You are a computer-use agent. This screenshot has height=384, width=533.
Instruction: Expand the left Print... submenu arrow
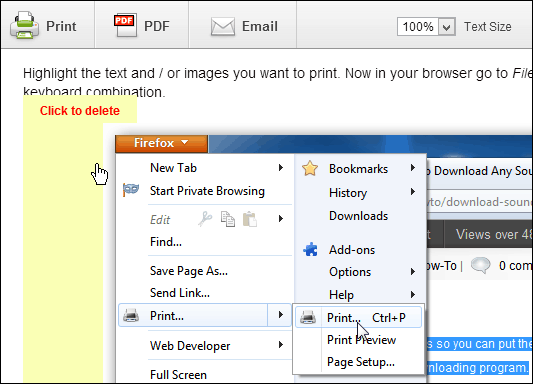click(x=280, y=315)
